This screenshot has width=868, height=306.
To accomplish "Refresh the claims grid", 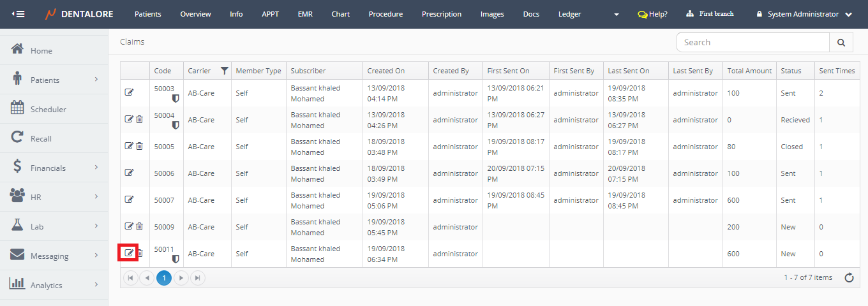I will (849, 277).
